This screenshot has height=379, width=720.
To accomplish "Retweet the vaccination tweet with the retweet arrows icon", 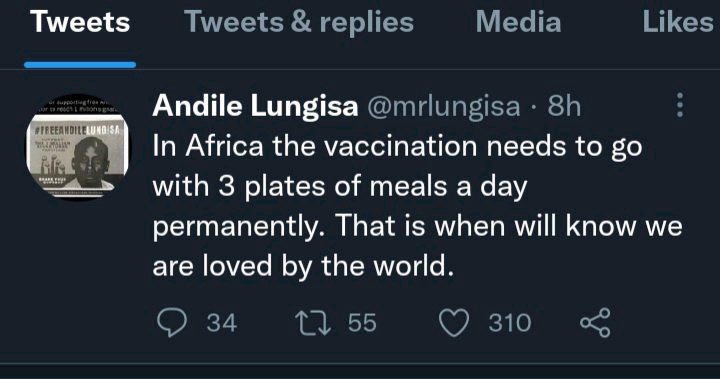I will tap(312, 322).
